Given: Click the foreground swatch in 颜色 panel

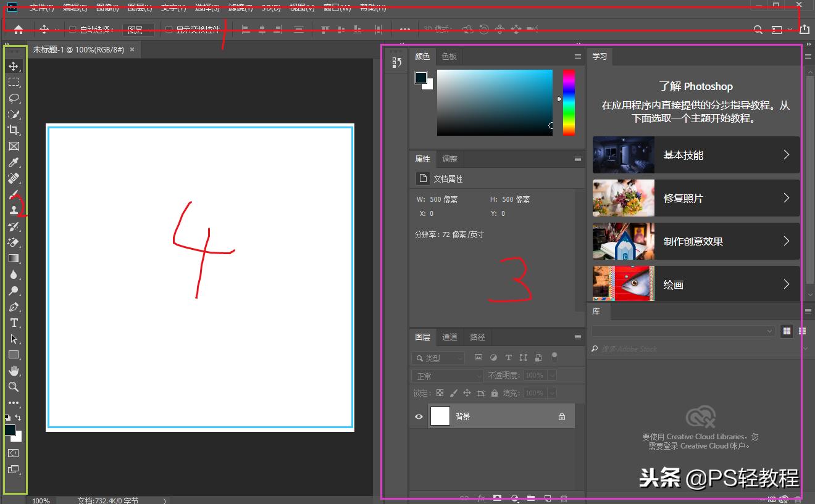Looking at the screenshot, I should 421,78.
